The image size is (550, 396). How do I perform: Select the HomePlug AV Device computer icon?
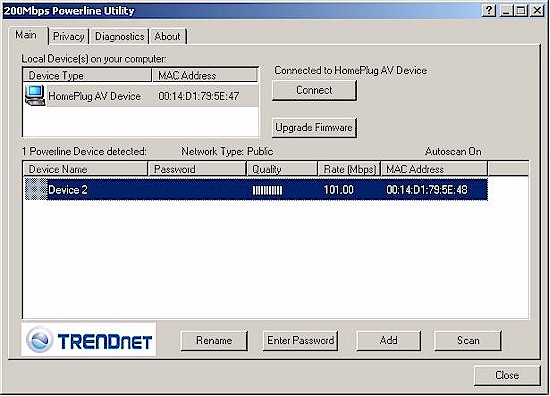[x=35, y=95]
